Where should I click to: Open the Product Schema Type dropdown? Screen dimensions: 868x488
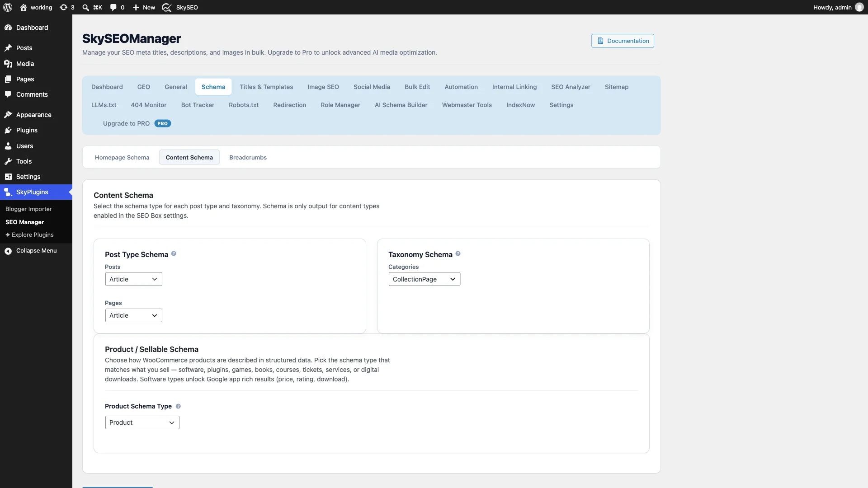(142, 422)
